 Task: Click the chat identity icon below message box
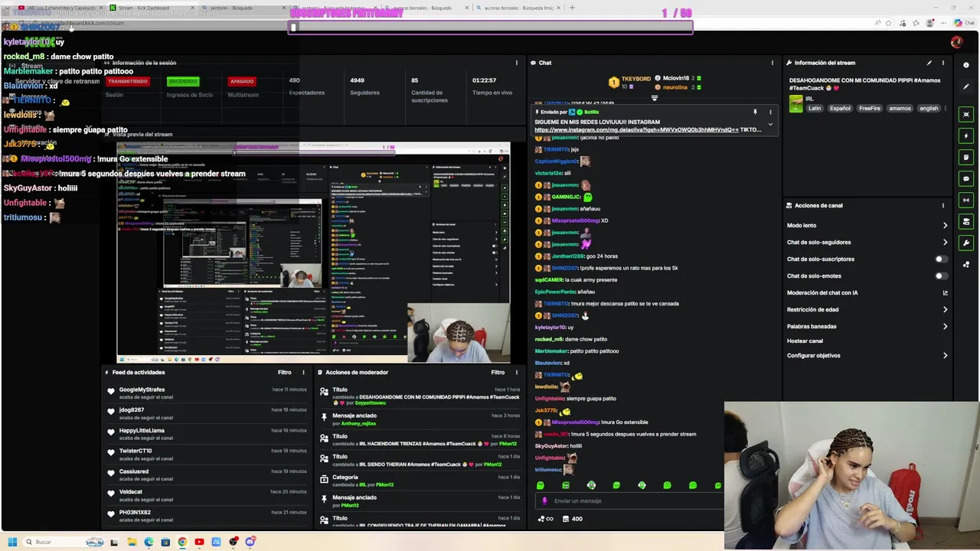(x=545, y=519)
